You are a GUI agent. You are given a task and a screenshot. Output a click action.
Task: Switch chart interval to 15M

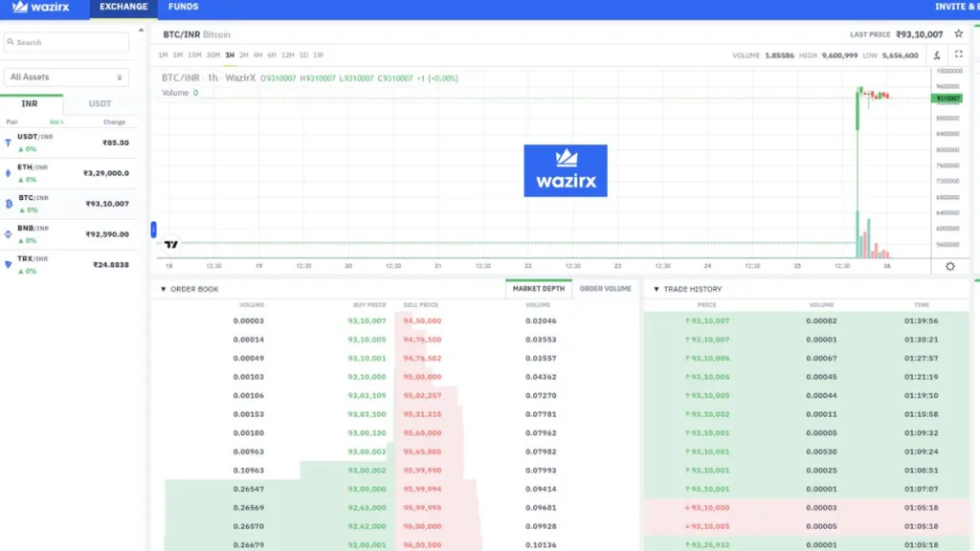click(x=194, y=55)
